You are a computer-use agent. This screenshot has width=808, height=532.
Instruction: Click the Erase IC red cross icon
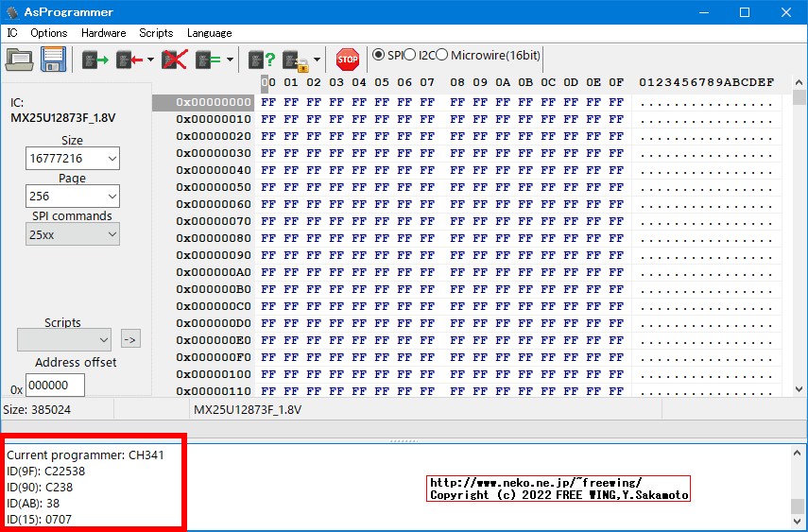(x=175, y=60)
